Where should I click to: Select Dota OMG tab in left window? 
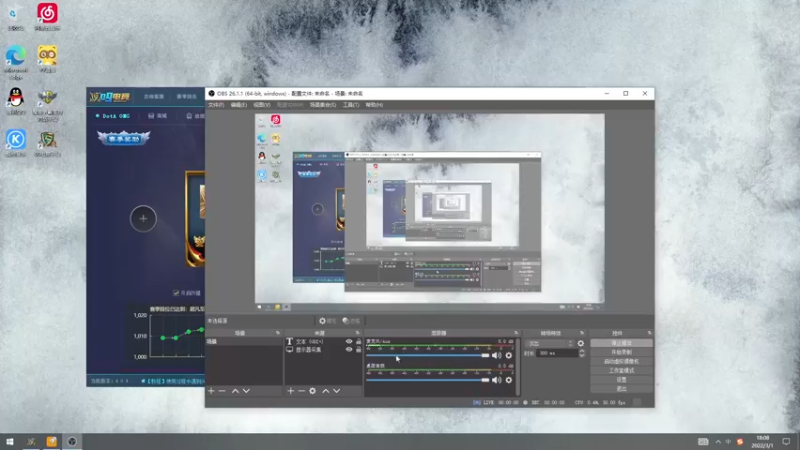tap(113, 116)
